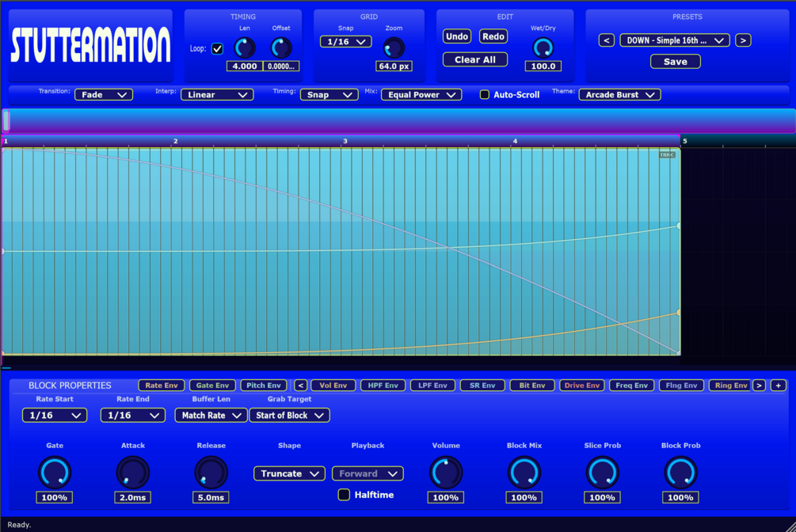This screenshot has width=796, height=532.
Task: Click the Len timing knob
Action: [x=244, y=48]
